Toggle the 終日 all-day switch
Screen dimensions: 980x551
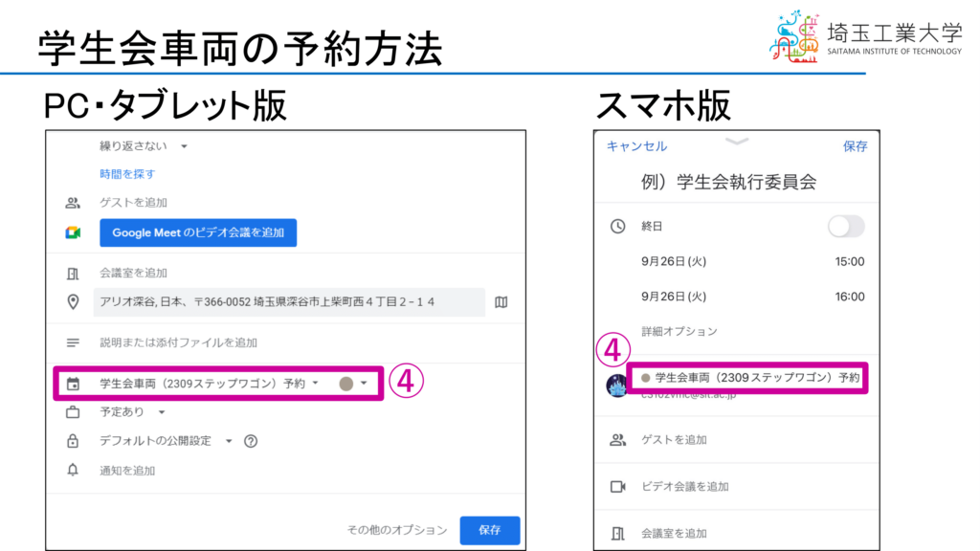846,227
